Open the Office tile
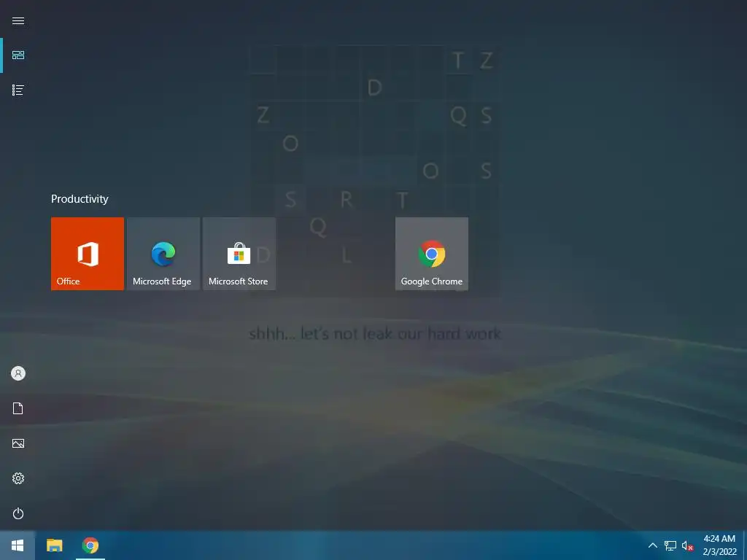 [88, 254]
